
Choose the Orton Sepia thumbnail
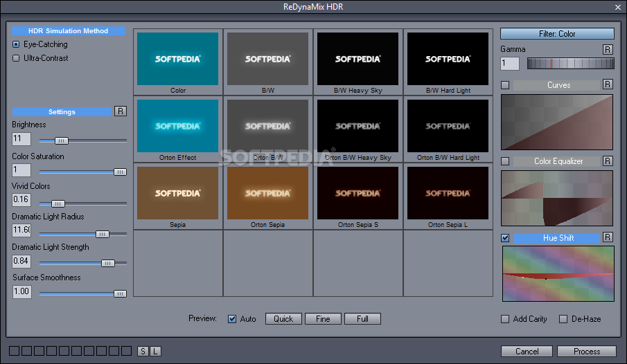(x=267, y=193)
